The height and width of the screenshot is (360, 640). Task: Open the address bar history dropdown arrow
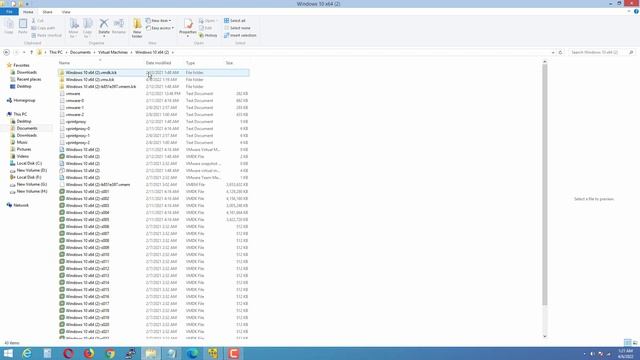pyautogui.click(x=553, y=52)
